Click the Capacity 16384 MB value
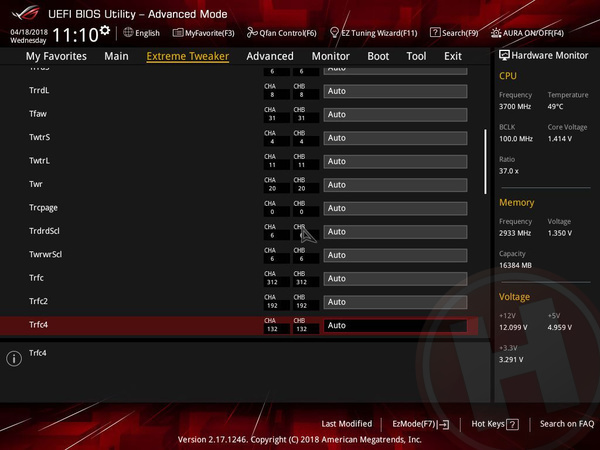 [x=515, y=265]
